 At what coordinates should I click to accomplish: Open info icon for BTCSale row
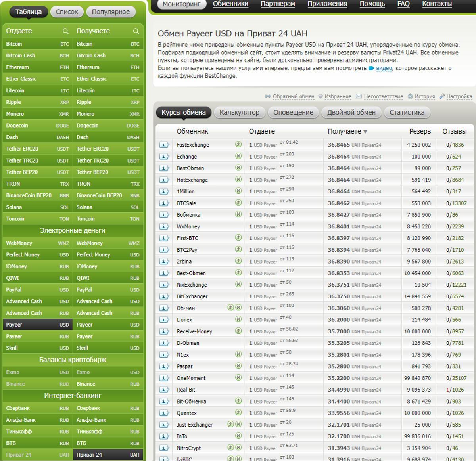pyautogui.click(x=164, y=203)
